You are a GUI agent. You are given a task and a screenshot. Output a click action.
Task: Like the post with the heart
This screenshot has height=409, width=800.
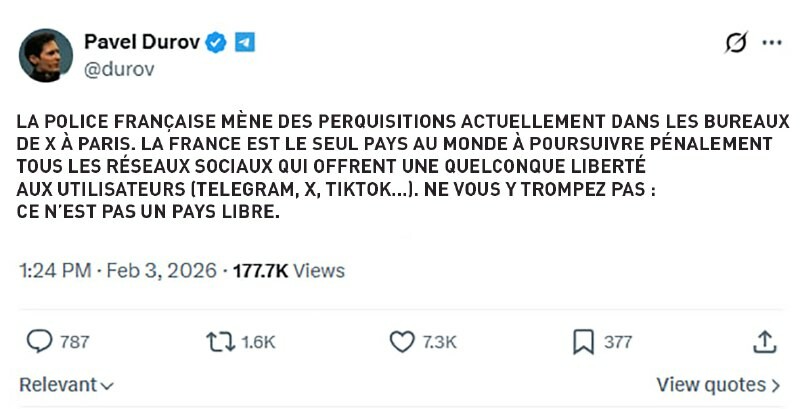[401, 342]
